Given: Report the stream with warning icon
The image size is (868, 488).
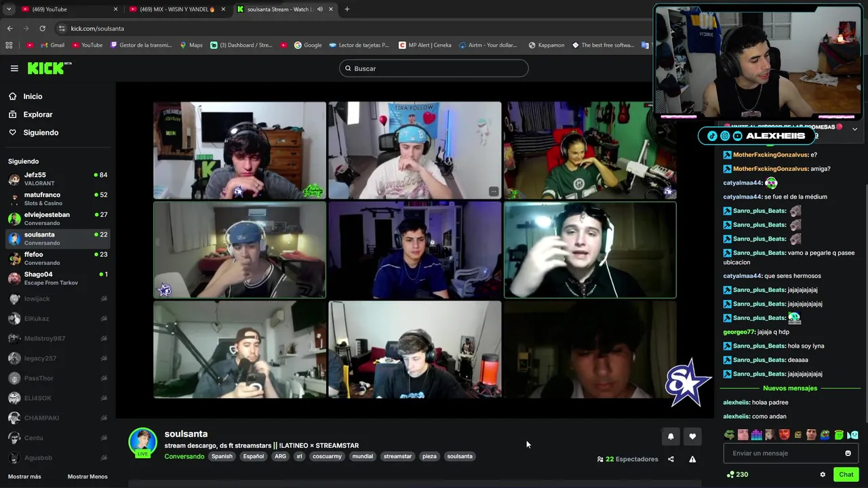Looking at the screenshot, I should click(692, 459).
